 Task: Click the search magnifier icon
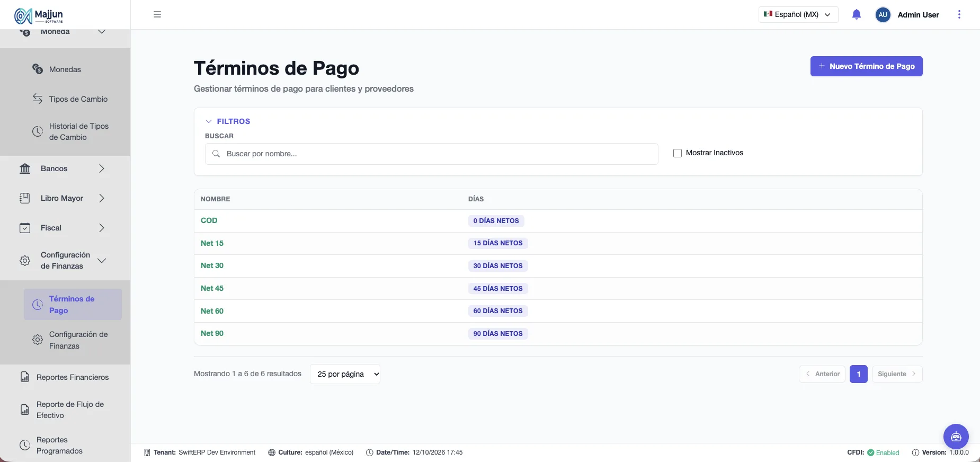[x=216, y=154]
